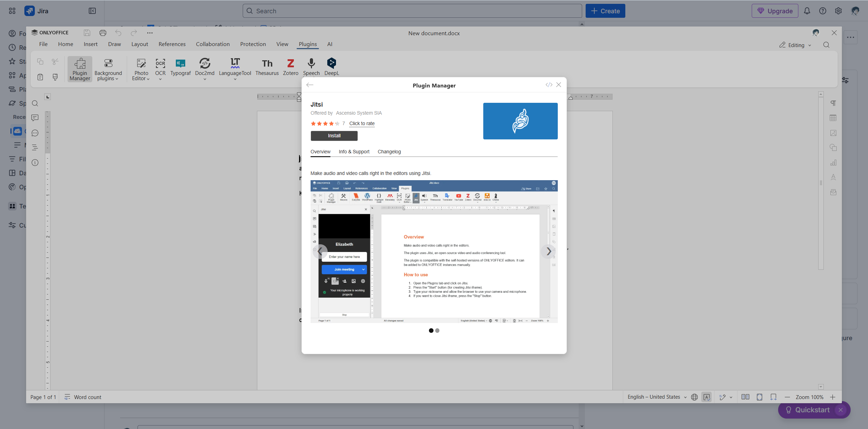Image resolution: width=868 pixels, height=429 pixels.
Task: Open the Plugin Manager
Action: (80, 69)
